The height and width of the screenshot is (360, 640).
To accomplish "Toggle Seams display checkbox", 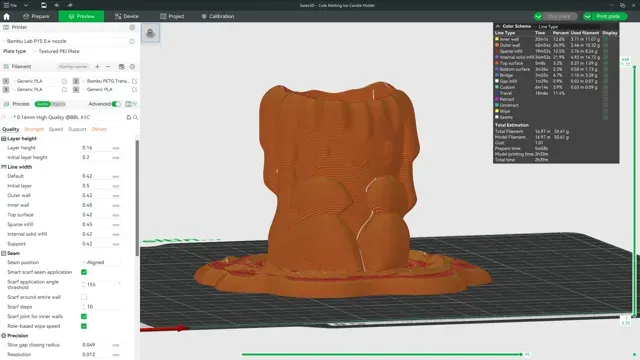I will pyautogui.click(x=606, y=117).
